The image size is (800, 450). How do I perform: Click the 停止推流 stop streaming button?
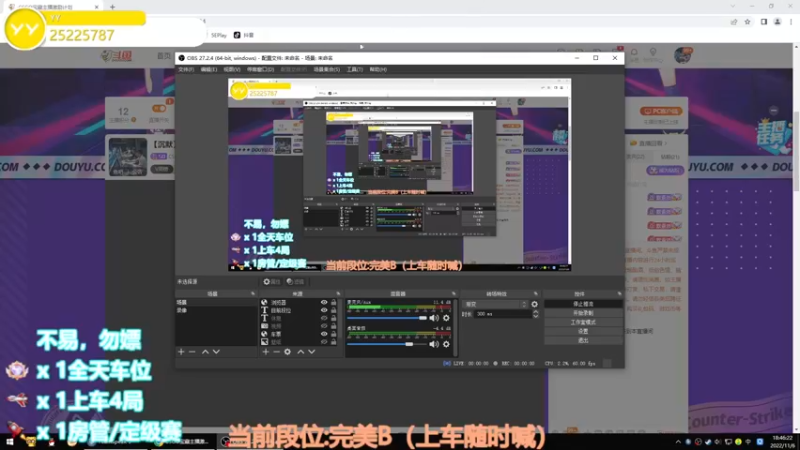(x=583, y=304)
